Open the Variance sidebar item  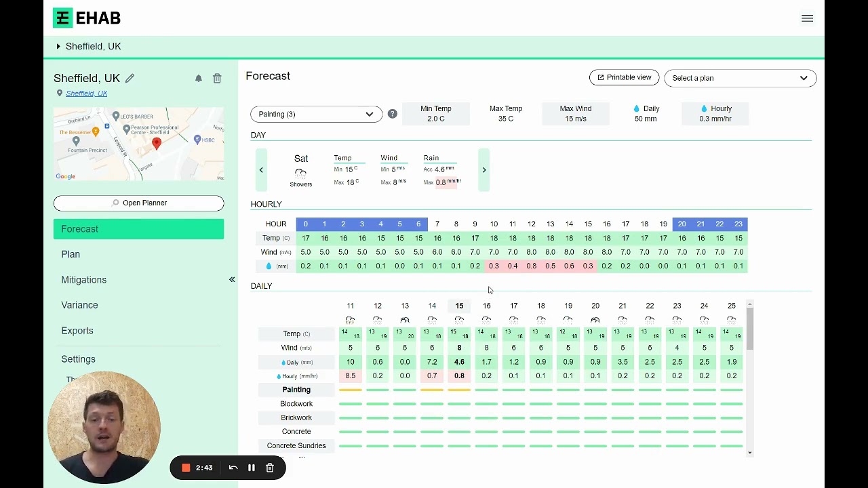coord(79,305)
